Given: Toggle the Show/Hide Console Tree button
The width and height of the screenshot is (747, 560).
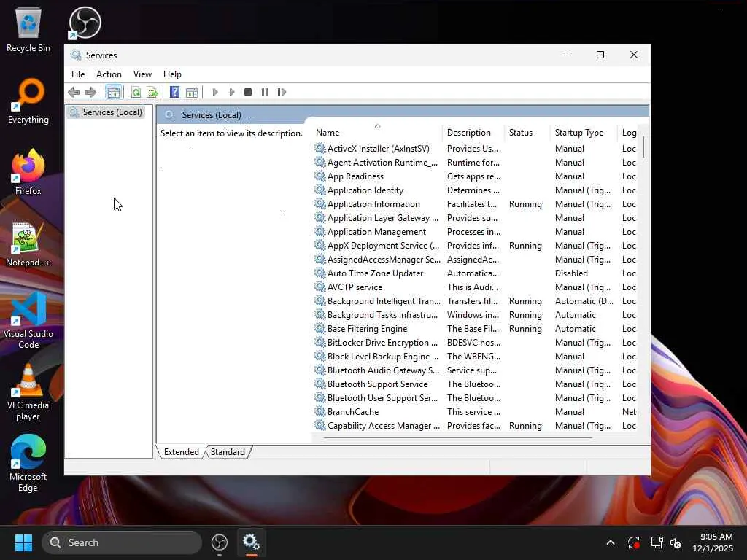Looking at the screenshot, I should pyautogui.click(x=113, y=92).
